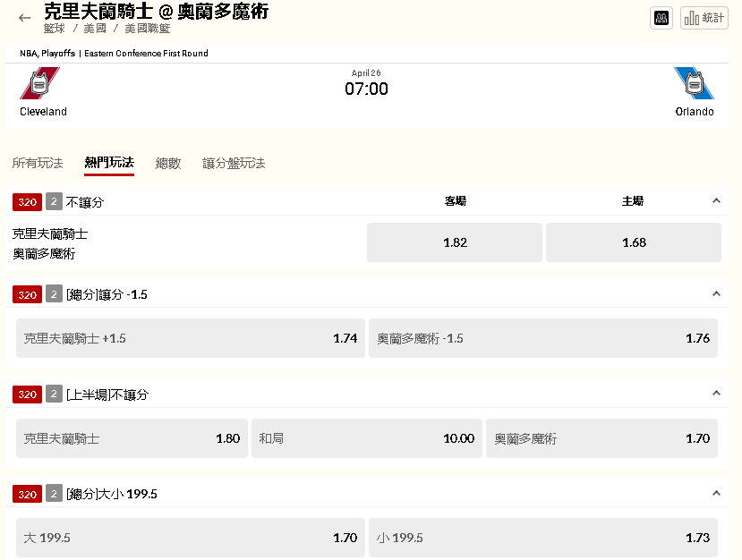Click the Orlando jersey icon
The image size is (742, 560).
tap(694, 83)
